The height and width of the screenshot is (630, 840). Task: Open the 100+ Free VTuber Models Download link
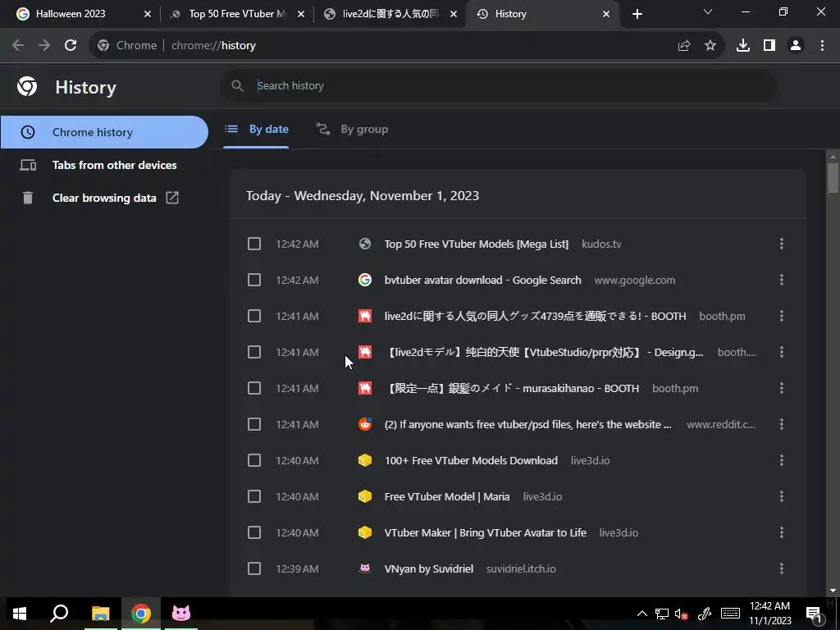[471, 460]
